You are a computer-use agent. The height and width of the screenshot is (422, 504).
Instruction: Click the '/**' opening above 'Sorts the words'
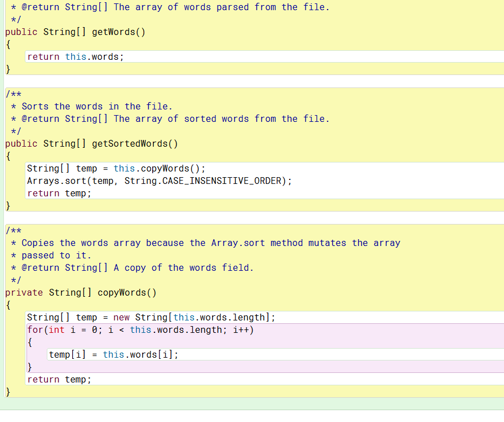14,94
